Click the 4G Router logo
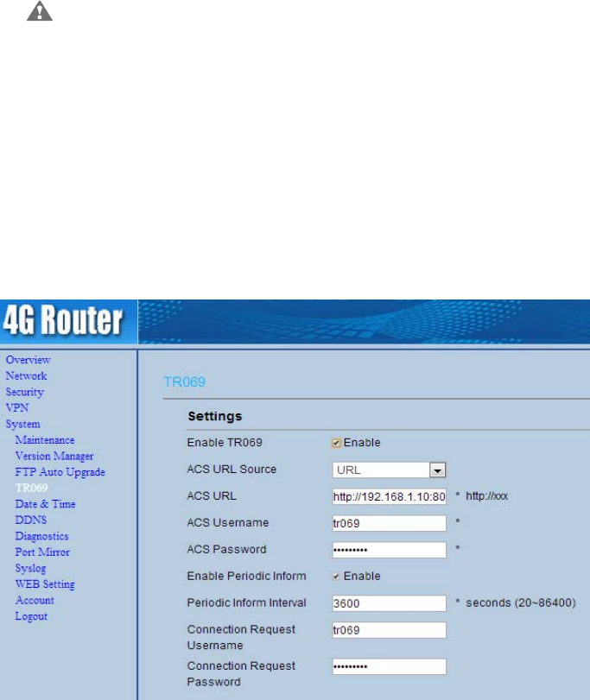The image size is (590, 700). point(62,320)
